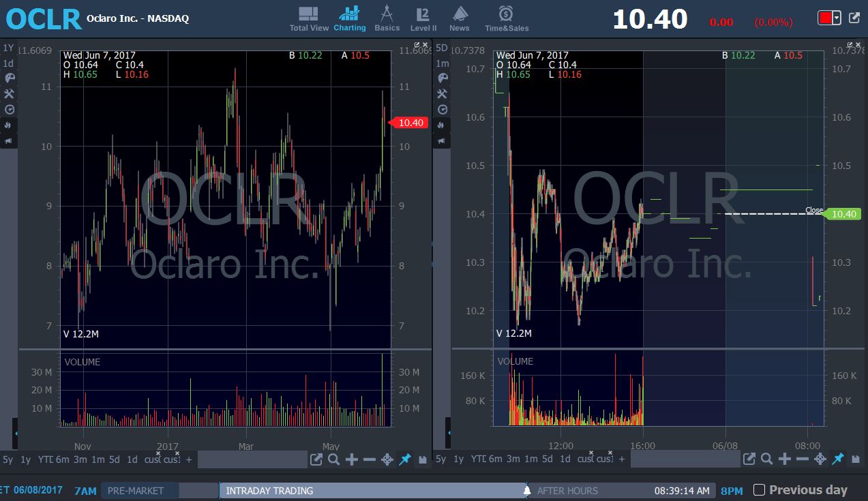Screen dimensions: 868x501
Task: Select YTD timeframe under right chart
Action: [x=478, y=459]
